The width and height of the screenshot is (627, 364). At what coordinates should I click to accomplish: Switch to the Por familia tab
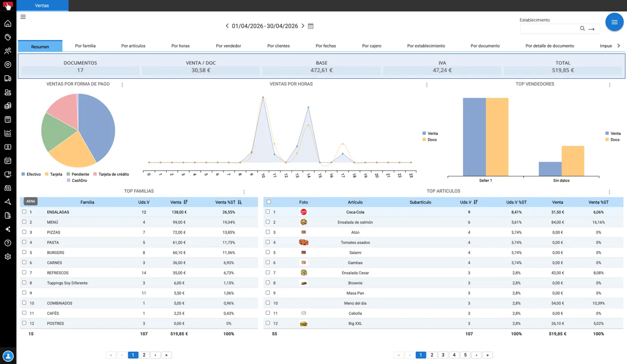click(85, 46)
